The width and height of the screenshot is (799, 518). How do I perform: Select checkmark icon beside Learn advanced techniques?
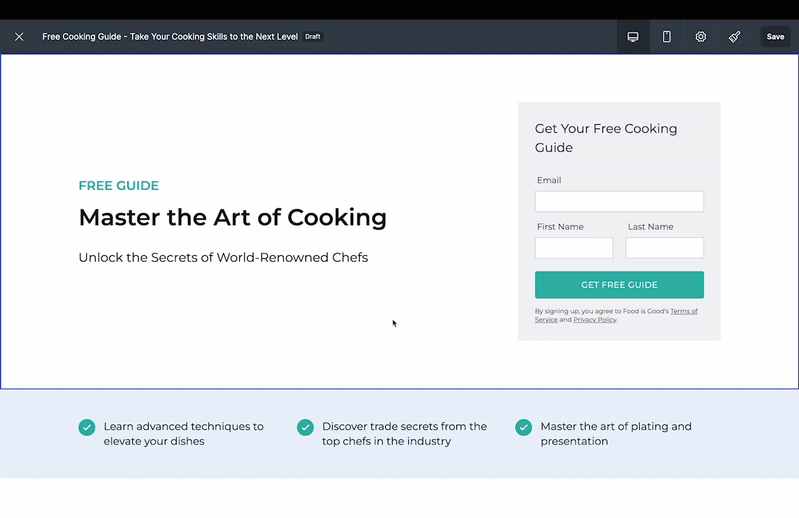click(87, 427)
